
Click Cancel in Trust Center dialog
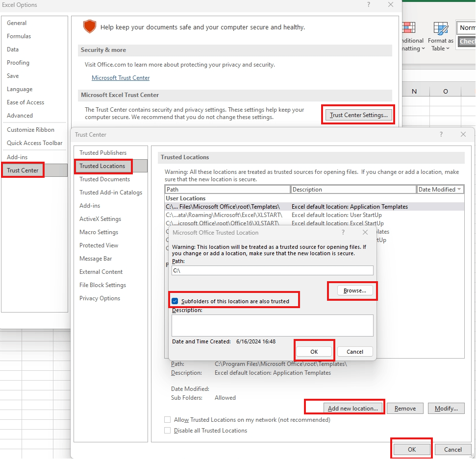point(453,450)
